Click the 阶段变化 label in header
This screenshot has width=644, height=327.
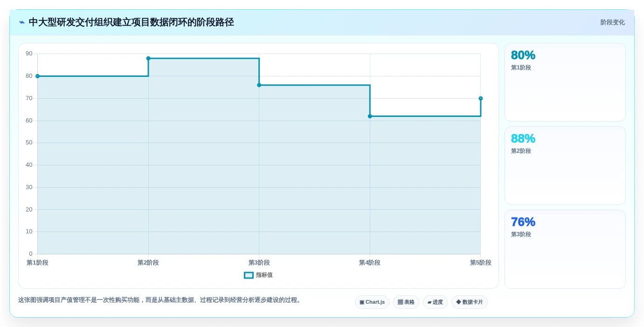pos(612,22)
